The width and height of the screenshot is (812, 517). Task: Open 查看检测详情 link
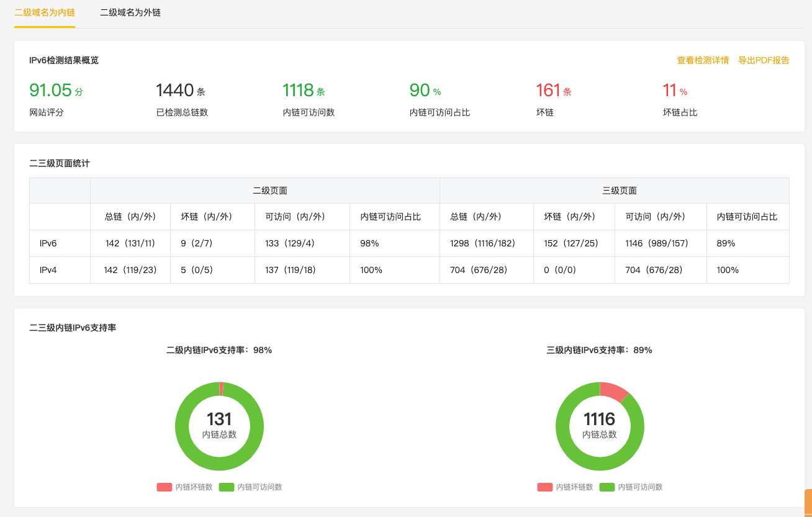point(703,60)
